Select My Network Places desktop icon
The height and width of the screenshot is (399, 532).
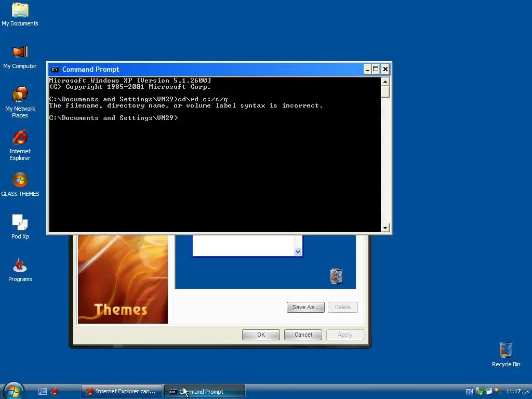tap(20, 102)
